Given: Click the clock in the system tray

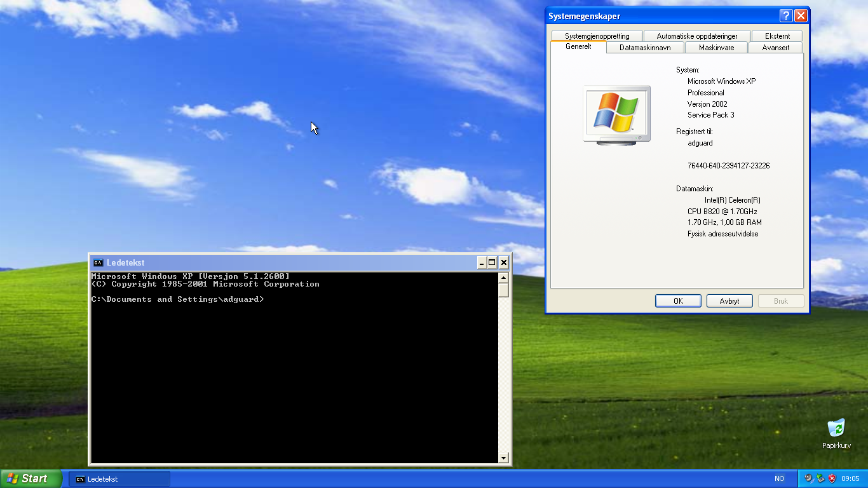Looking at the screenshot, I should coord(851,478).
